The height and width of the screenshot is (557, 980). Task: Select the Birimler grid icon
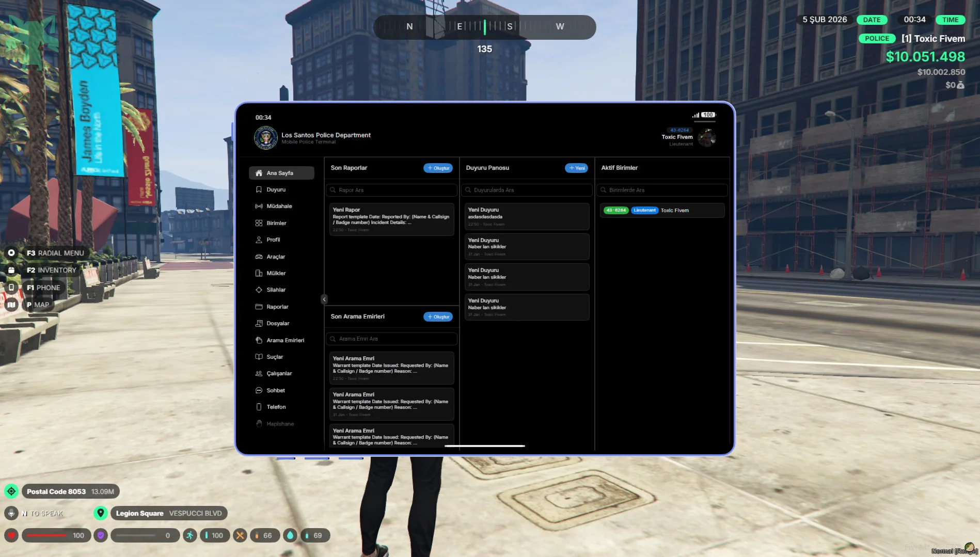tap(259, 223)
